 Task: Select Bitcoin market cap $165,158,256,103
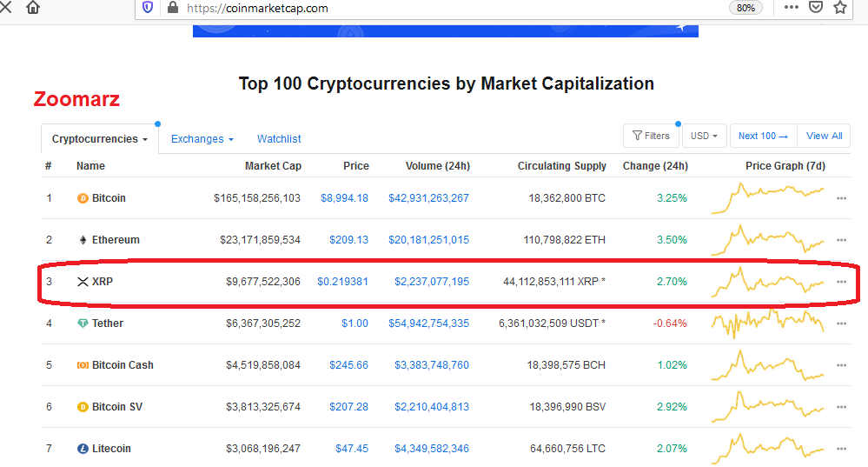(257, 198)
